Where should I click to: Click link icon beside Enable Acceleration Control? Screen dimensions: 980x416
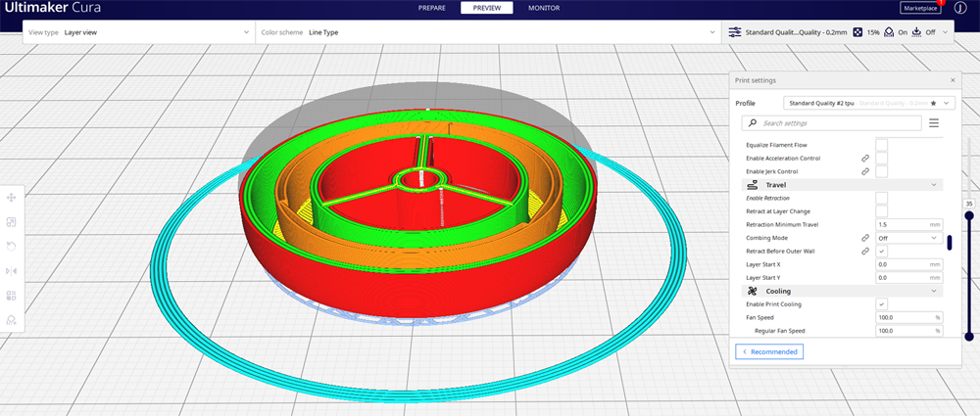click(x=865, y=159)
